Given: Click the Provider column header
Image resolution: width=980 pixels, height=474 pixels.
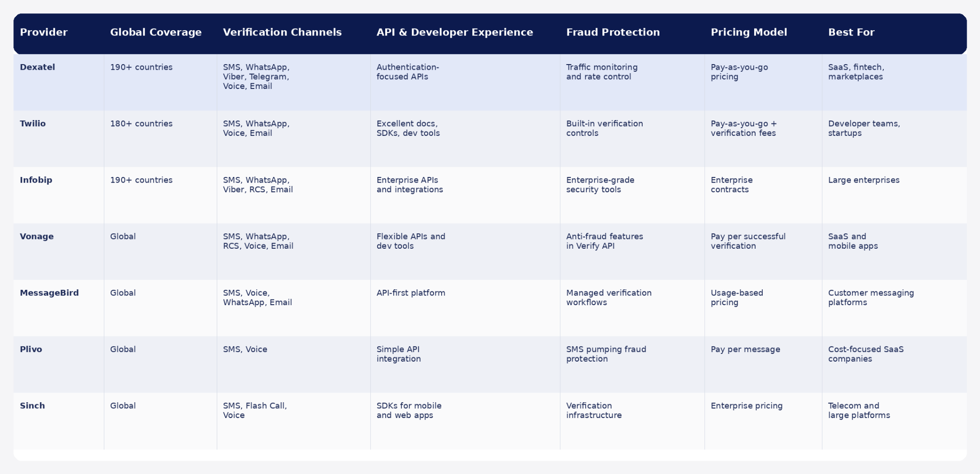Looking at the screenshot, I should (x=44, y=32).
